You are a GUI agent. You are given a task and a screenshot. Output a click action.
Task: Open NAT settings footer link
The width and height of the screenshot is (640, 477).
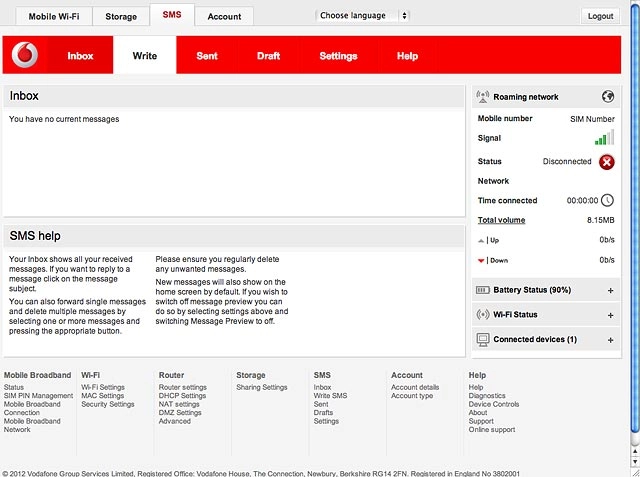pos(179,404)
